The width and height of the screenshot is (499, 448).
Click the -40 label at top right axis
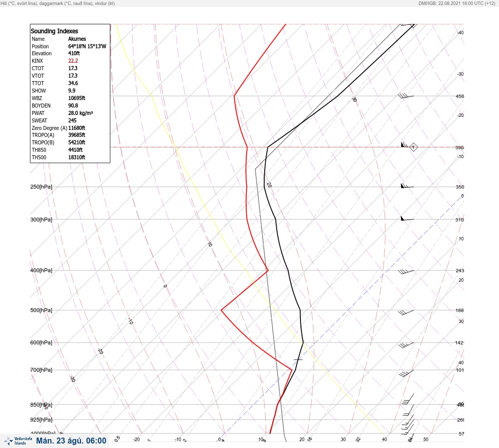[461, 33]
